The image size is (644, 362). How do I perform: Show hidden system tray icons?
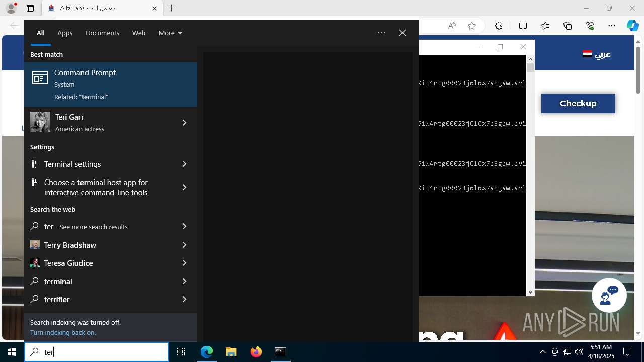point(542,352)
